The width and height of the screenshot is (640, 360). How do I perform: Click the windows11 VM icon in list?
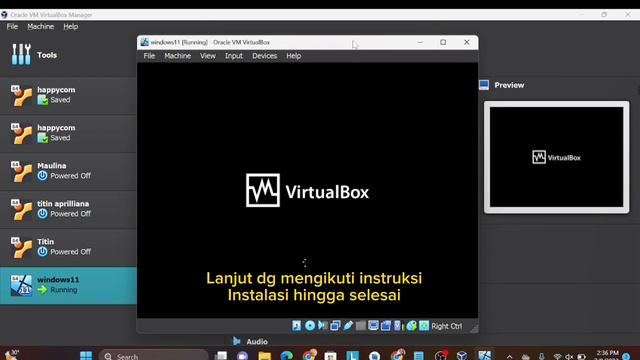pyautogui.click(x=21, y=285)
